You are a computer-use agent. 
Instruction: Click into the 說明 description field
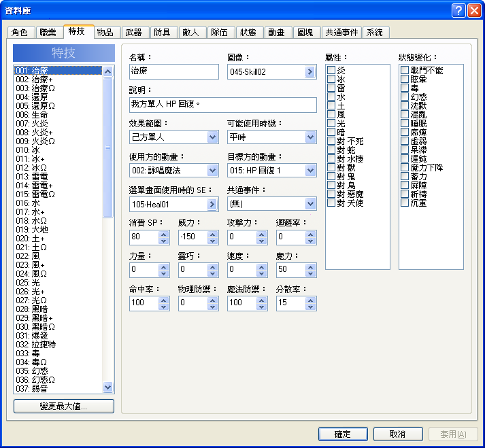(x=222, y=105)
